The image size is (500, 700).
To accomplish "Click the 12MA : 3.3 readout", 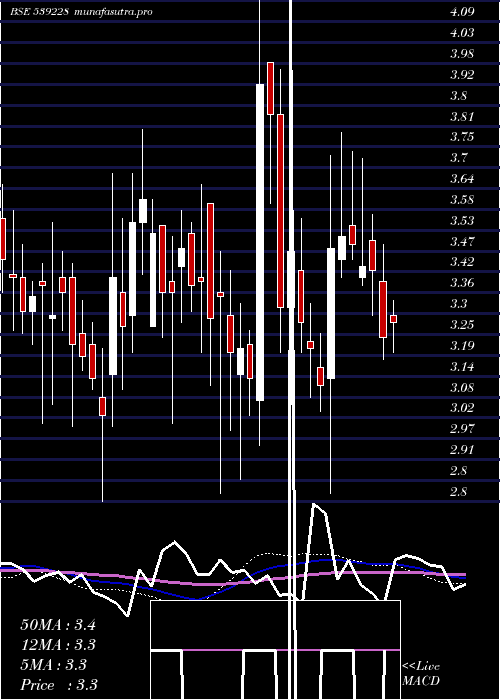I will [x=58, y=645].
